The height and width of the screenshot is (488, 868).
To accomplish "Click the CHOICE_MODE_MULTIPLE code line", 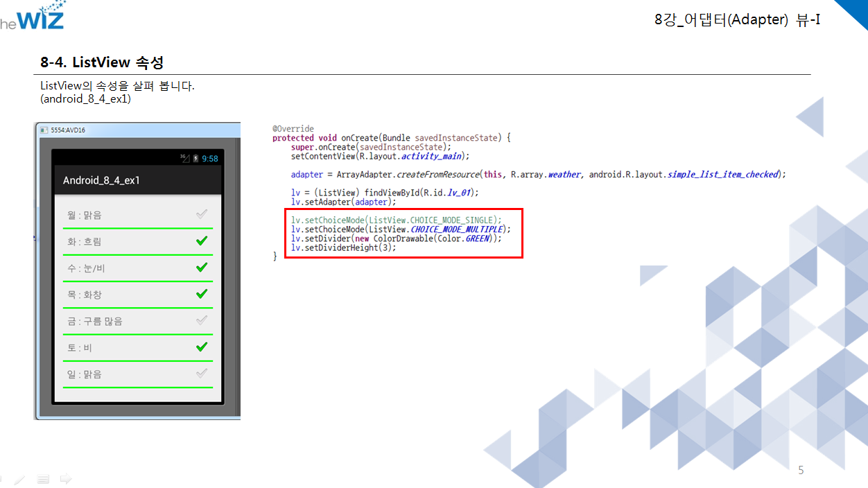I will [401, 229].
